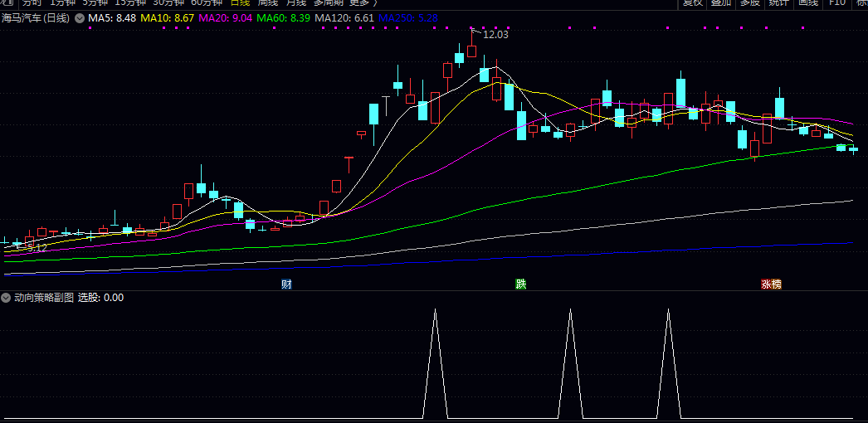Toggle the MA5 moving average line

(112, 17)
